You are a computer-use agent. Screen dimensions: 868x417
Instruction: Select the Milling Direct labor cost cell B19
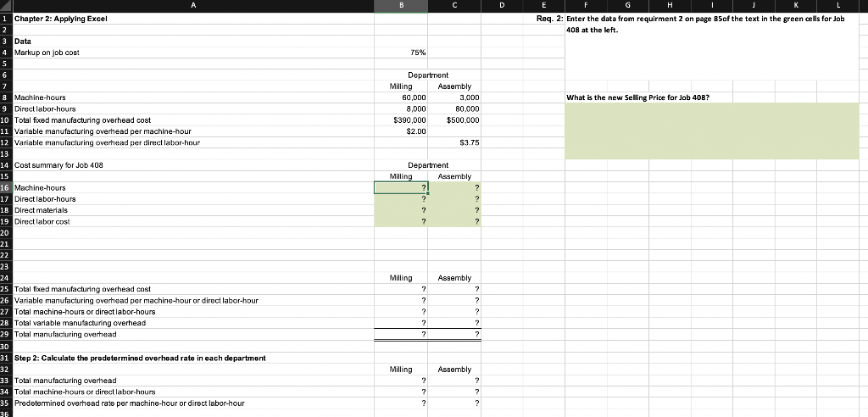[401, 221]
